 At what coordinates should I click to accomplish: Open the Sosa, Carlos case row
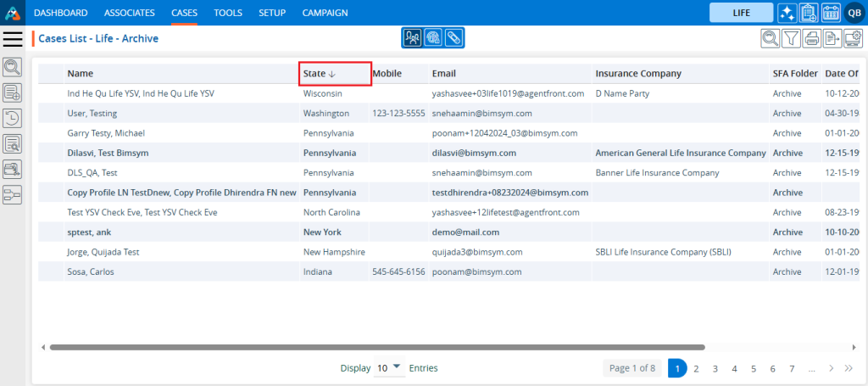pyautogui.click(x=91, y=271)
